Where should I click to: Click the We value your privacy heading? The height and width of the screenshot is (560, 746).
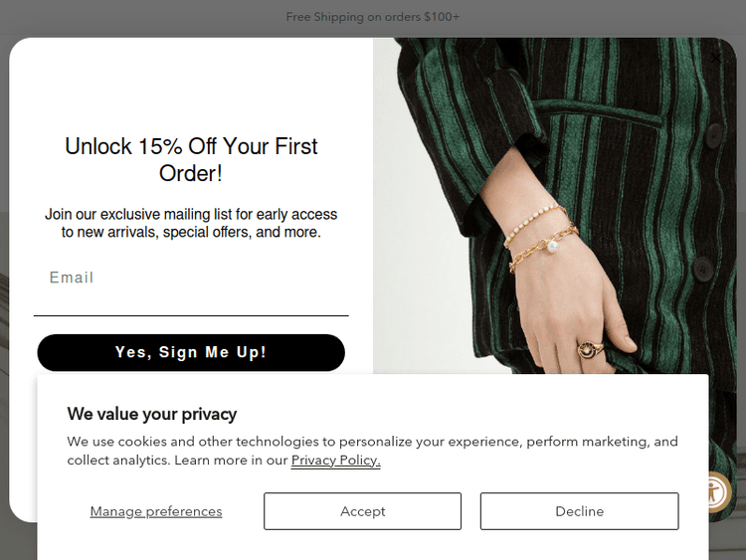pyautogui.click(x=151, y=414)
